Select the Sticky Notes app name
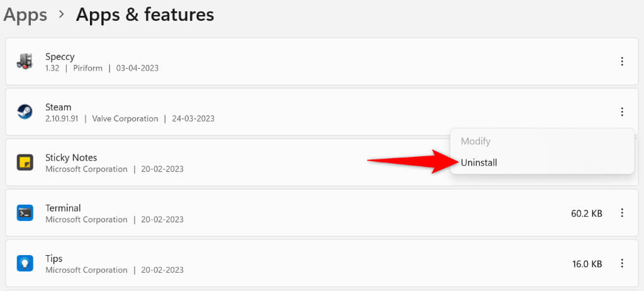 click(71, 157)
